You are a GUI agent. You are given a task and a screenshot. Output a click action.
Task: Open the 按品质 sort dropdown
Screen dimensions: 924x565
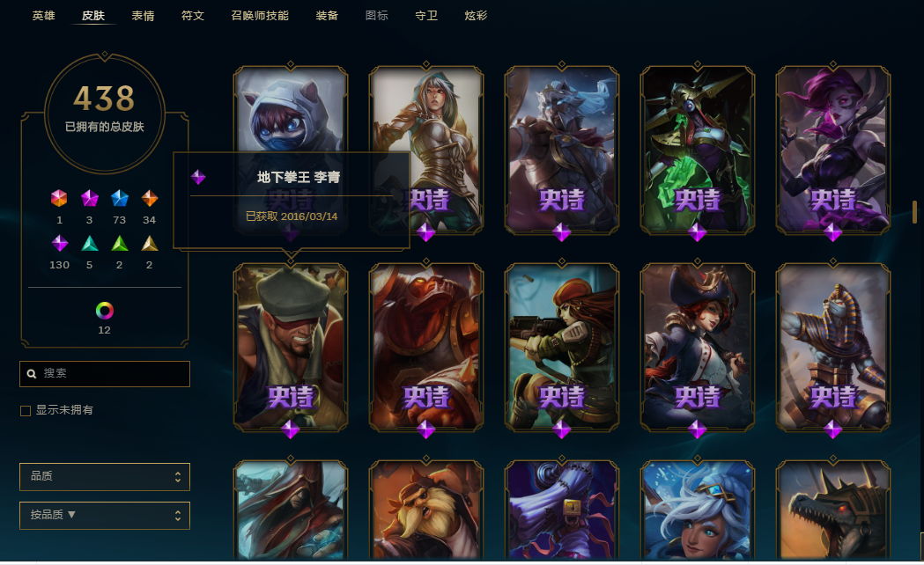coord(105,516)
